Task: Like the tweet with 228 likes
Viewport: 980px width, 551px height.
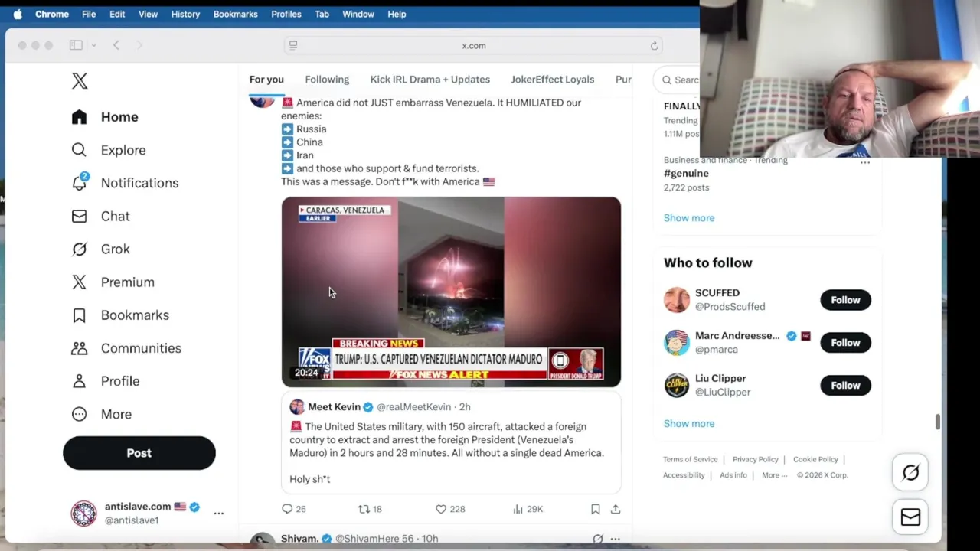Action: pos(441,509)
